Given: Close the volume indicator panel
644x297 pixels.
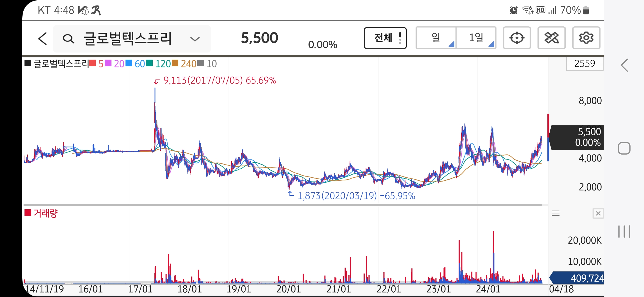Looking at the screenshot, I should click(598, 213).
